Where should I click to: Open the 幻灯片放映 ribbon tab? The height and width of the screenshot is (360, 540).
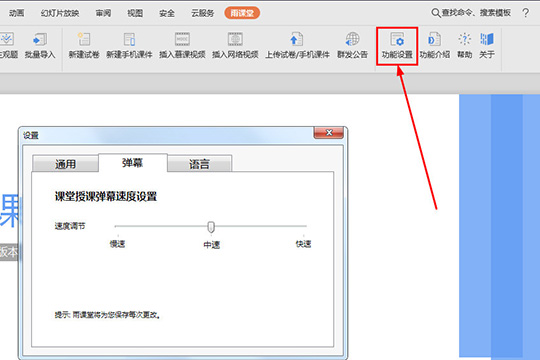pos(60,13)
